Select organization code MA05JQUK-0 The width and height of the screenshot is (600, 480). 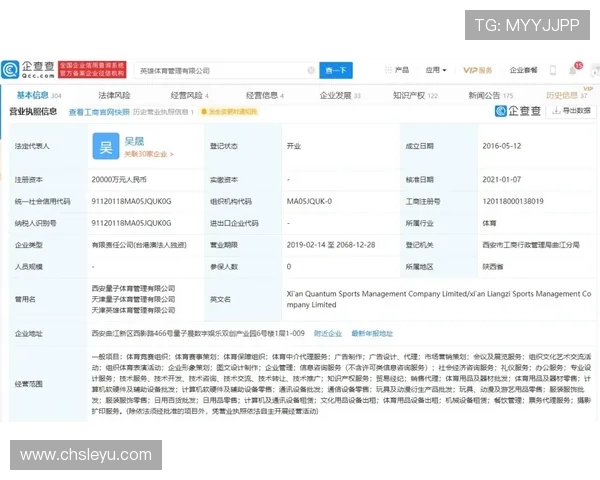pos(309,201)
